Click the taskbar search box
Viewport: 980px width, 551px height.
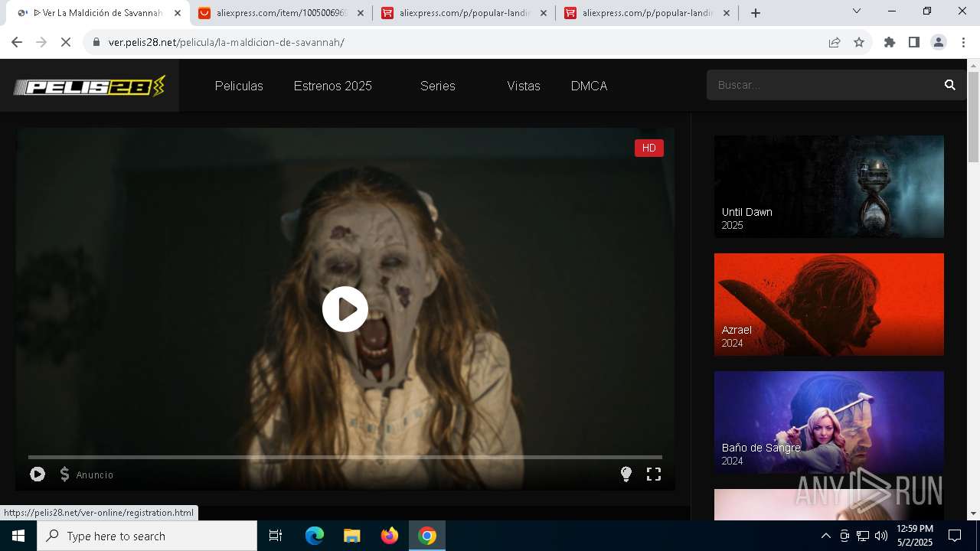pyautogui.click(x=147, y=536)
